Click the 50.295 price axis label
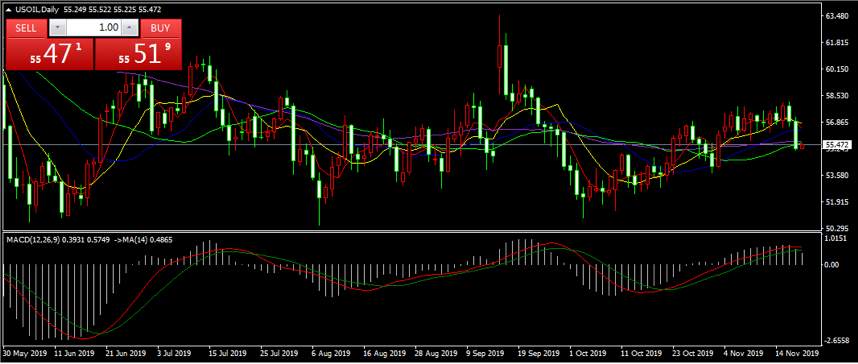This screenshot has height=364, width=858. (836, 228)
